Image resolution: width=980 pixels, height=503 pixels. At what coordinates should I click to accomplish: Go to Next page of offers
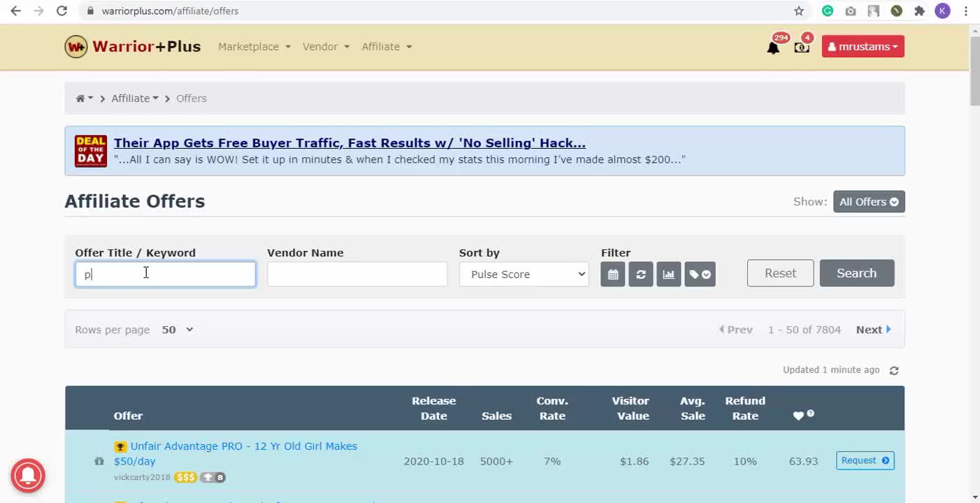pos(873,330)
